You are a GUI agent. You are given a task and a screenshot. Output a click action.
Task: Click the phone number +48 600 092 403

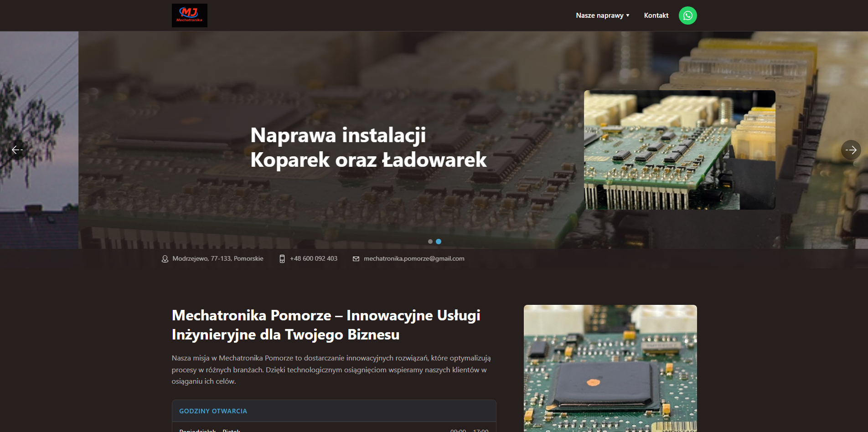click(314, 259)
